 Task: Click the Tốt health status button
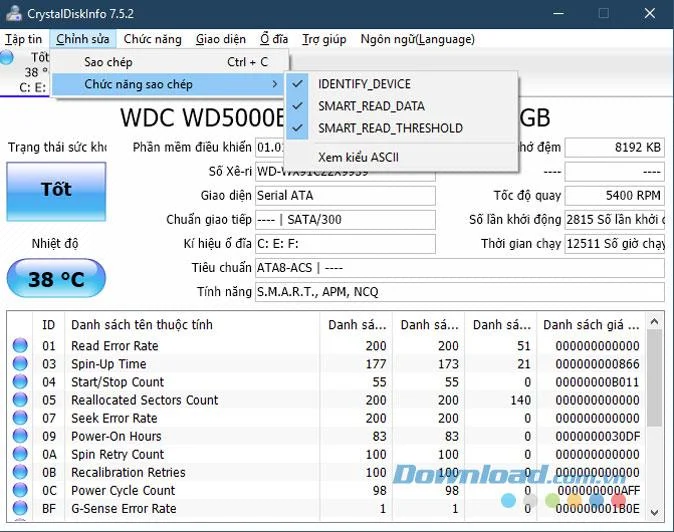tap(56, 192)
